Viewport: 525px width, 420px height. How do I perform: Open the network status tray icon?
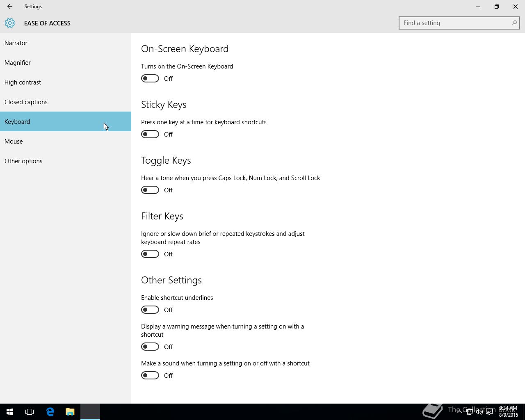pos(469,412)
